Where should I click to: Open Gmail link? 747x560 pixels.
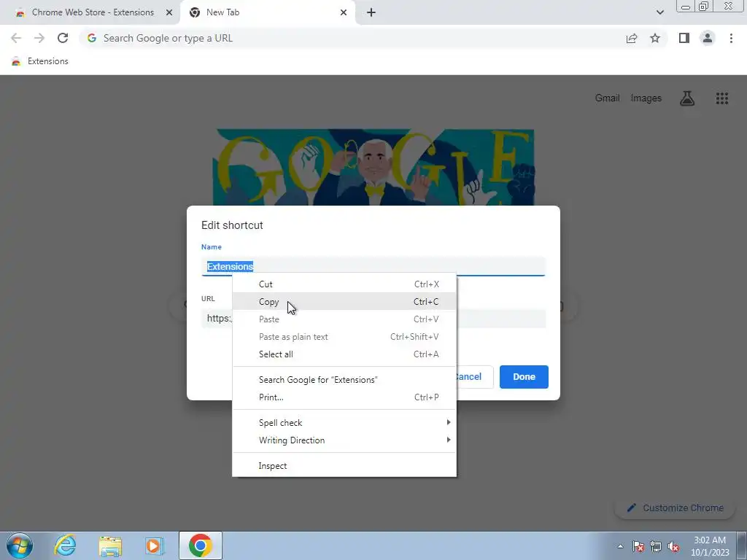(x=607, y=98)
